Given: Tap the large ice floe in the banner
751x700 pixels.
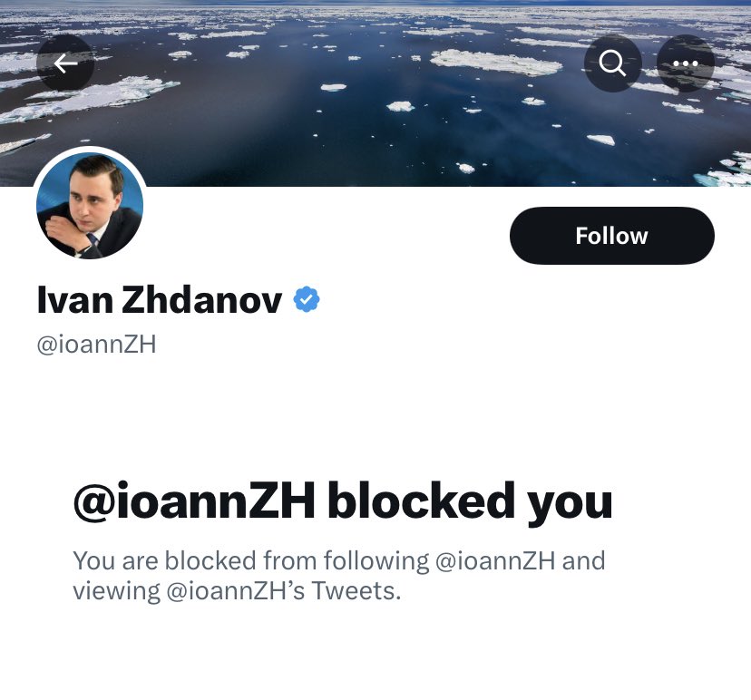Looking at the screenshot, I should 496,63.
